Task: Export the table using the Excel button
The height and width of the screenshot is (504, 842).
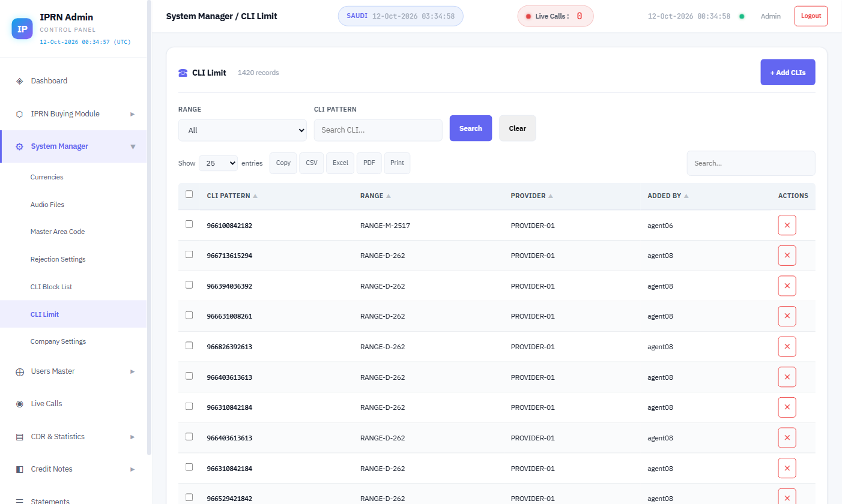Action: (x=341, y=163)
